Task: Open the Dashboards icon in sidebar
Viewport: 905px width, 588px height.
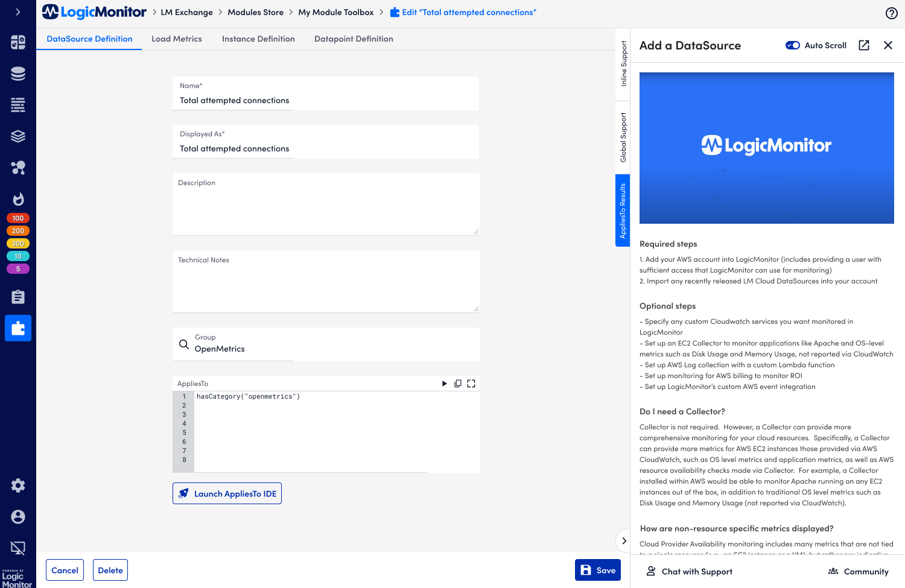Action: coord(18,42)
